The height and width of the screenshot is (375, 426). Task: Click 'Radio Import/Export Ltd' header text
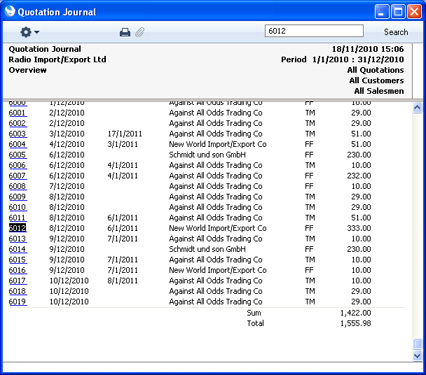[57, 60]
